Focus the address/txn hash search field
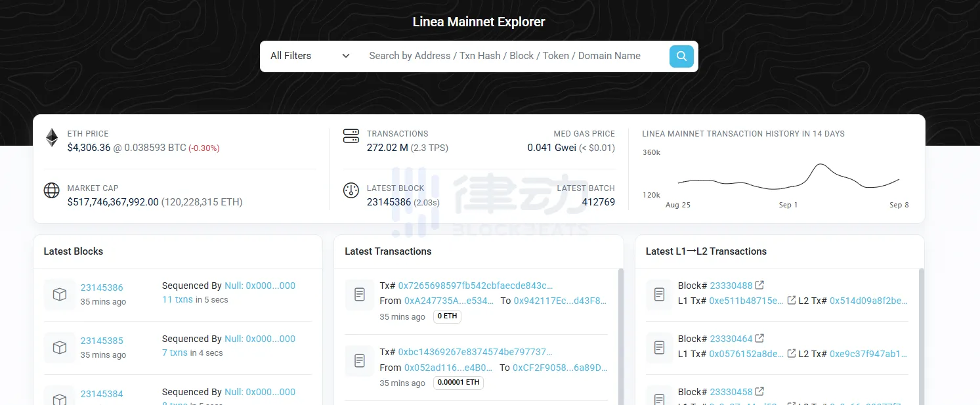Screen dimensions: 980x405 coord(513,56)
